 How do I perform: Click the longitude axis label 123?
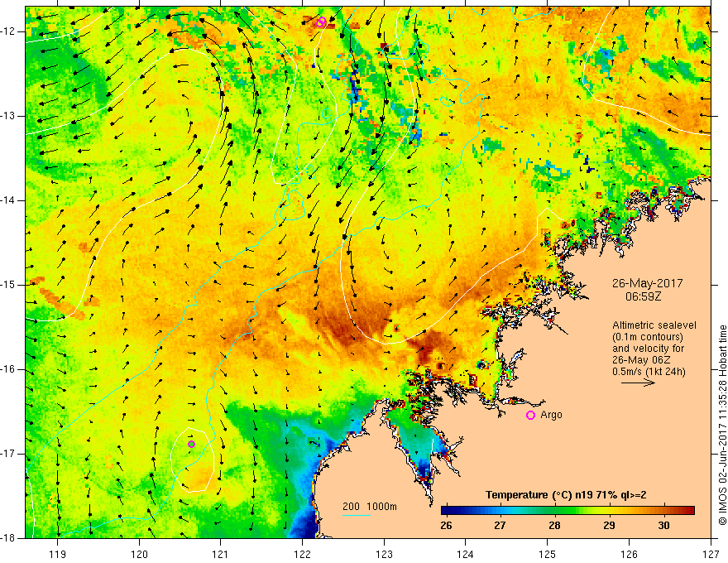coord(384,554)
